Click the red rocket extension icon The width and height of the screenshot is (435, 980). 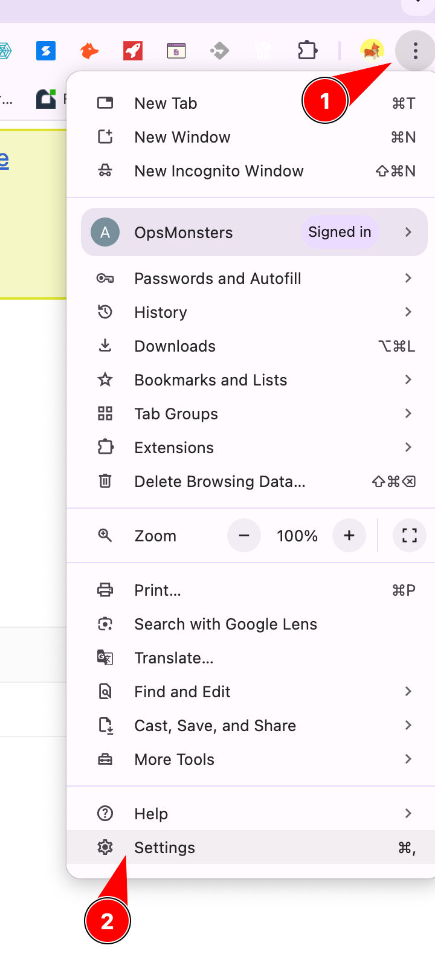133,51
